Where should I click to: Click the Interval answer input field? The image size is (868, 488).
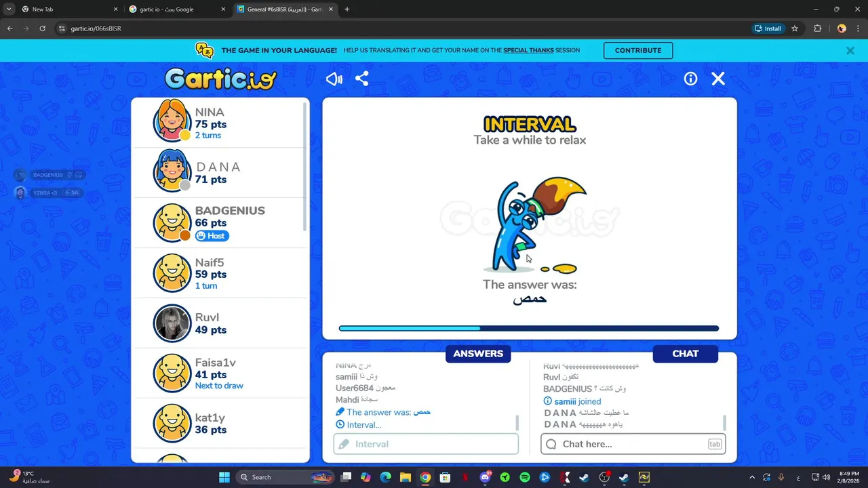pyautogui.click(x=426, y=444)
